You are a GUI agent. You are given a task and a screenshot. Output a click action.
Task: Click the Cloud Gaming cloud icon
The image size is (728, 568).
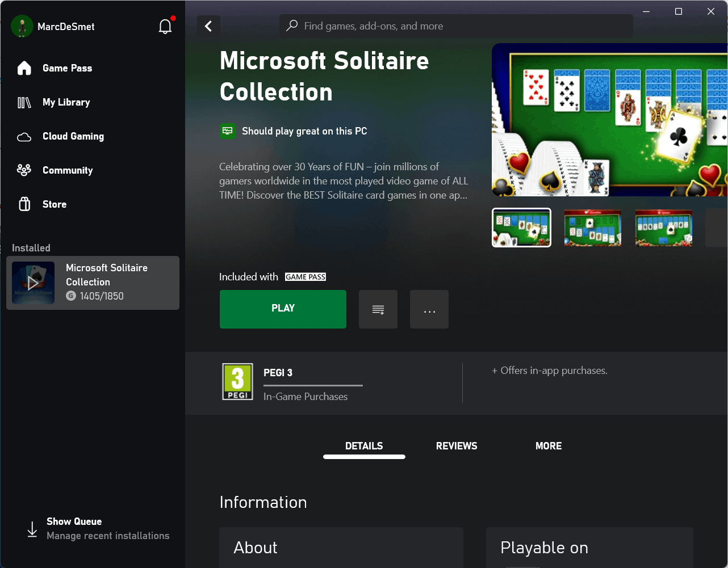click(24, 137)
